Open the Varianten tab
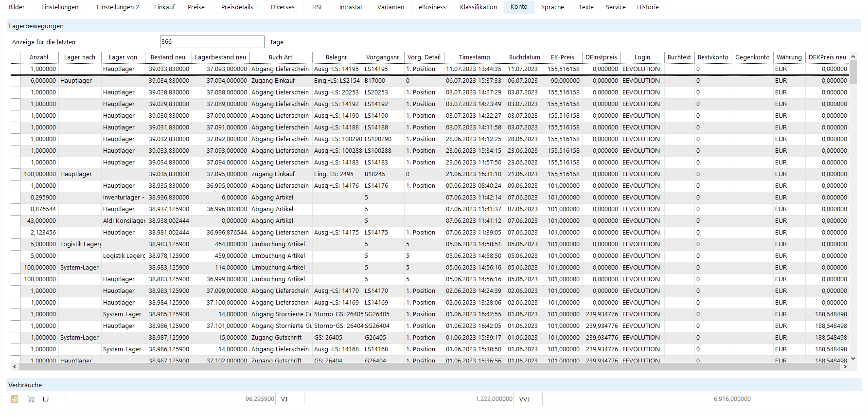Viewport: 868px width, 417px height. pos(390,7)
